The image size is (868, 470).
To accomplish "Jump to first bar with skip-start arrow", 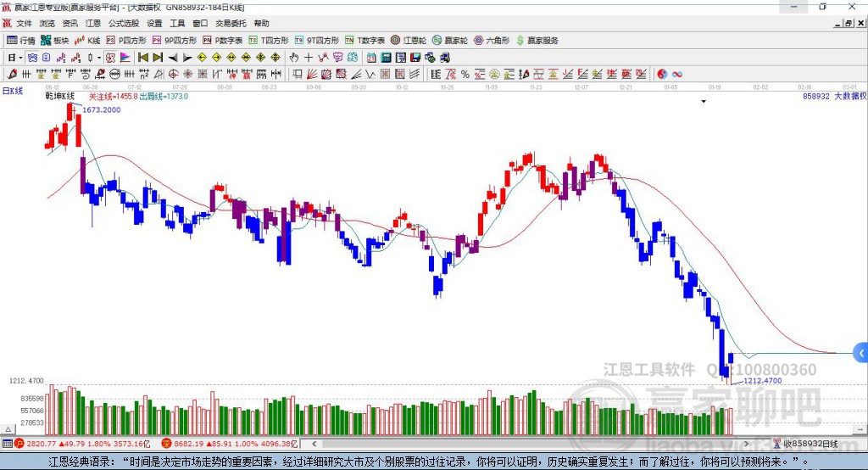I will tap(143, 58).
